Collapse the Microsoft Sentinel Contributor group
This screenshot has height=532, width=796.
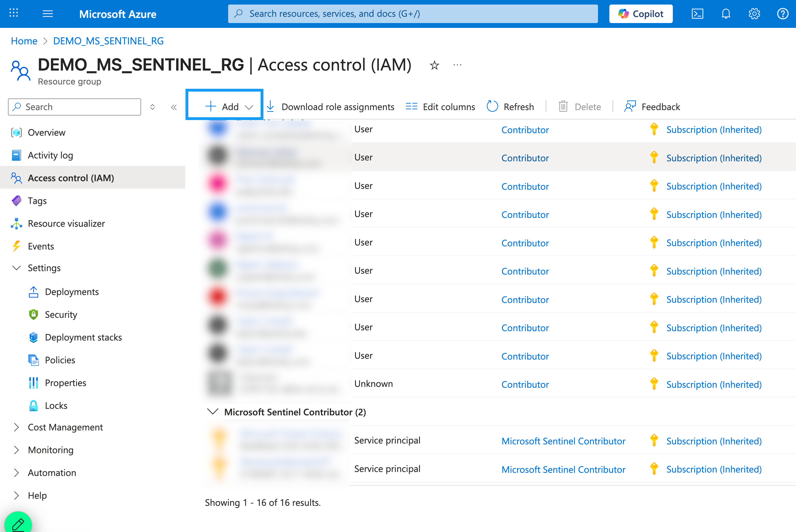213,412
